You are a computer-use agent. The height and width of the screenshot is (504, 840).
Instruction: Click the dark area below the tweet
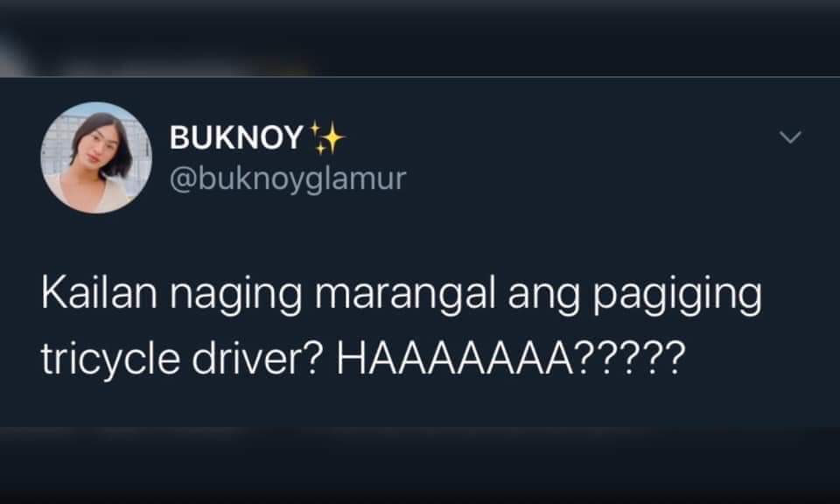coord(420,465)
